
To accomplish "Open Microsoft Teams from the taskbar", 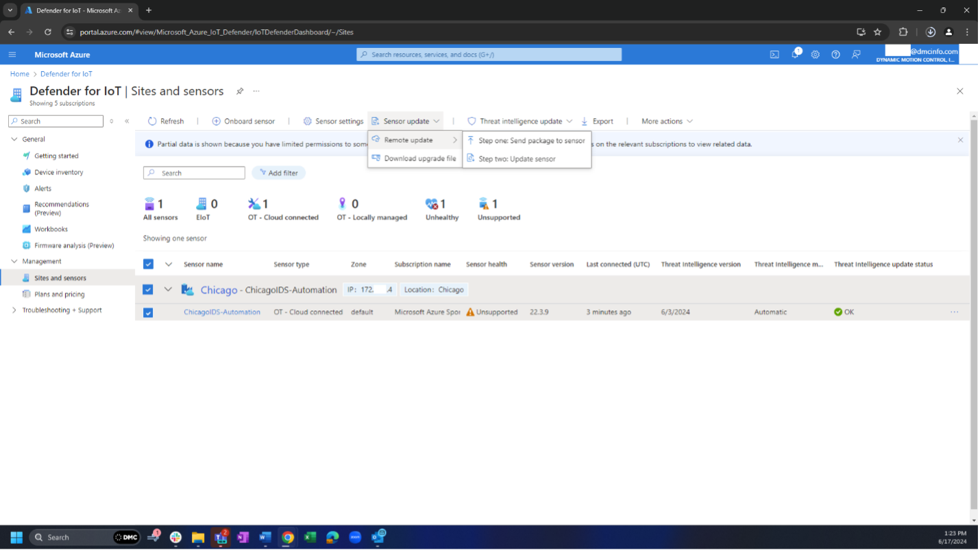I will click(221, 538).
